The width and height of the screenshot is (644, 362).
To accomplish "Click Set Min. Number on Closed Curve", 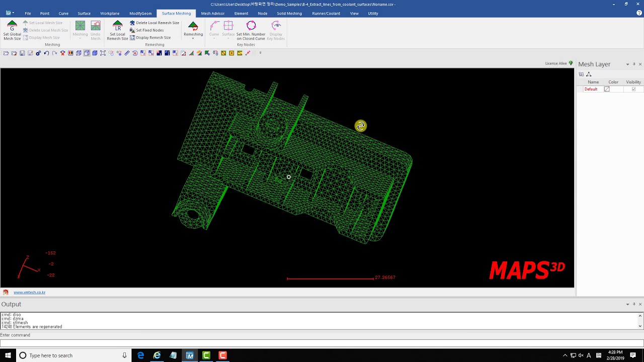I will pos(251,30).
